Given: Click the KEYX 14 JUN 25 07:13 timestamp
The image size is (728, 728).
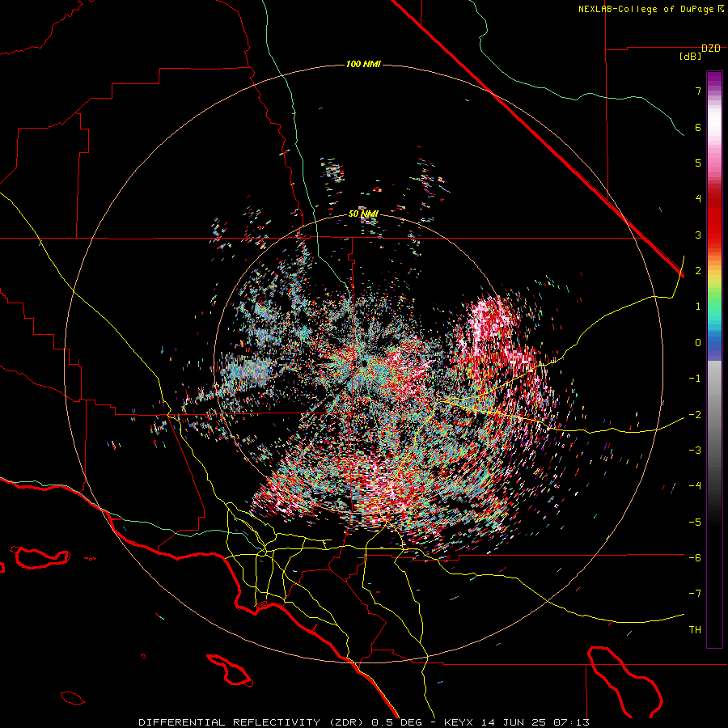Looking at the screenshot, I should tap(517, 722).
